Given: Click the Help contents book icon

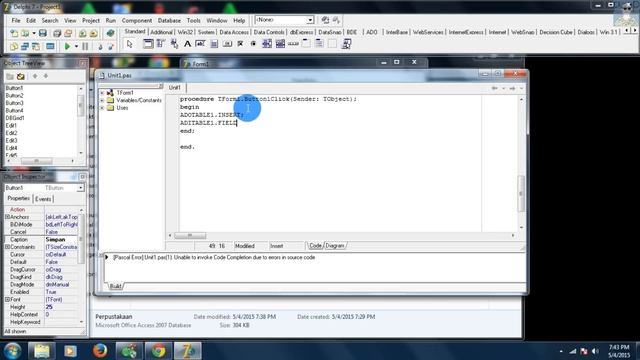Looking at the screenshot, I should pos(110,33).
